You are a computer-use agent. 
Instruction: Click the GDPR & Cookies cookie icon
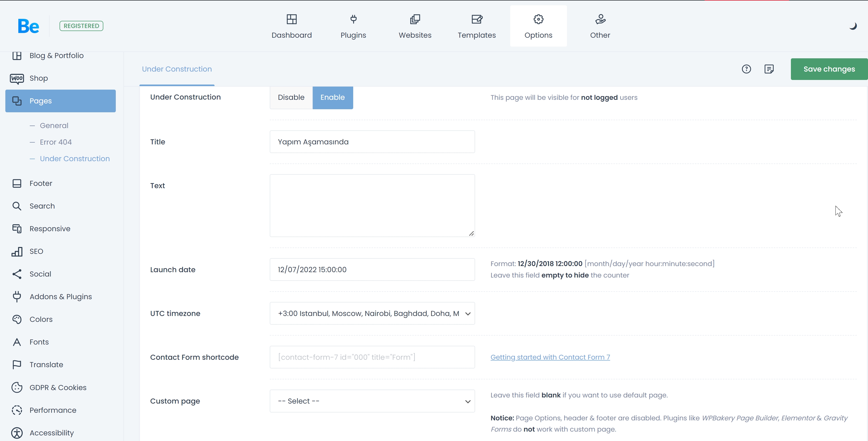pyautogui.click(x=17, y=387)
